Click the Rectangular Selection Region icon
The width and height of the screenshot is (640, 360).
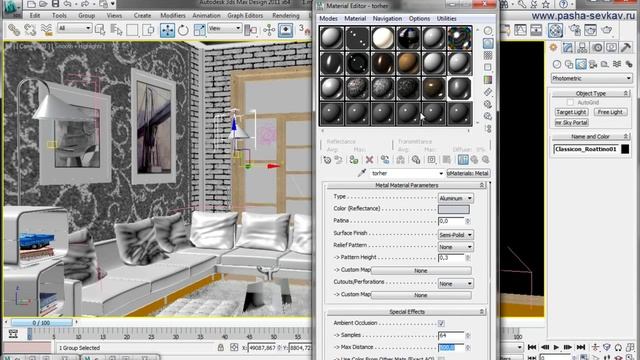132,30
